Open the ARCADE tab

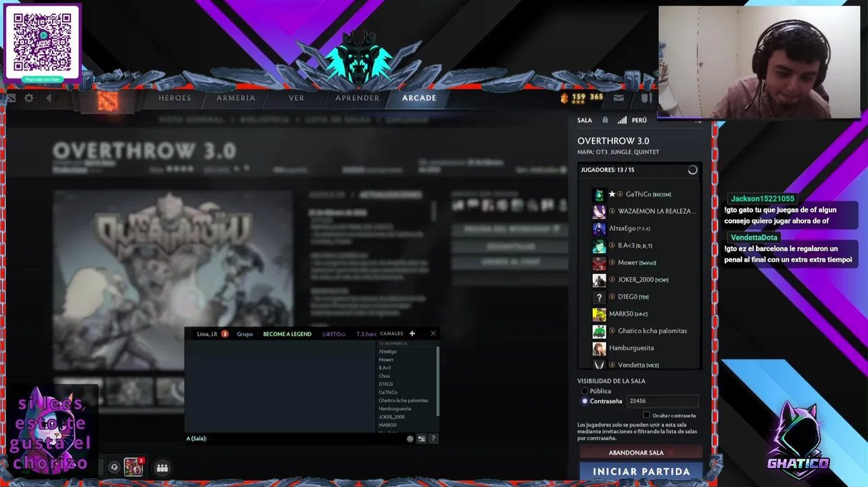coord(419,98)
